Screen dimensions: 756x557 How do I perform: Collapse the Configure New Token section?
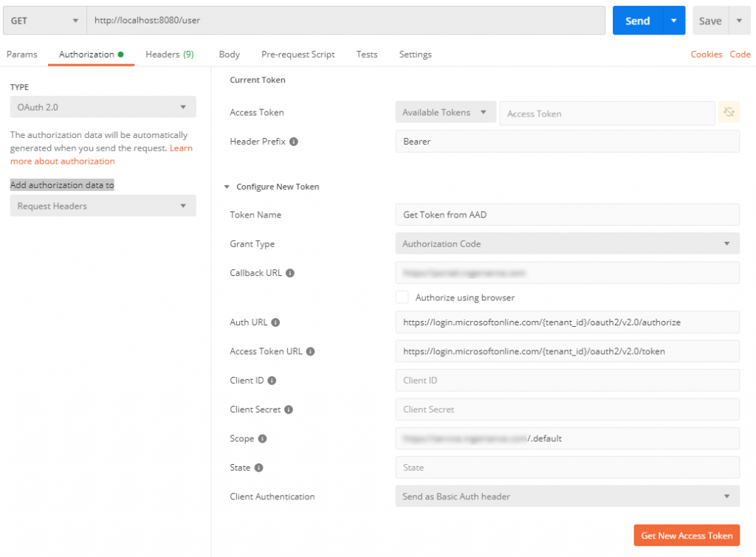(227, 187)
